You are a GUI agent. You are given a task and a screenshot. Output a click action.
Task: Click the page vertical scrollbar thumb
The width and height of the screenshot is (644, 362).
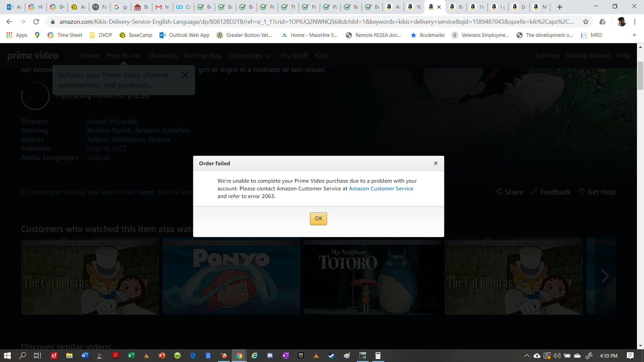point(640,75)
